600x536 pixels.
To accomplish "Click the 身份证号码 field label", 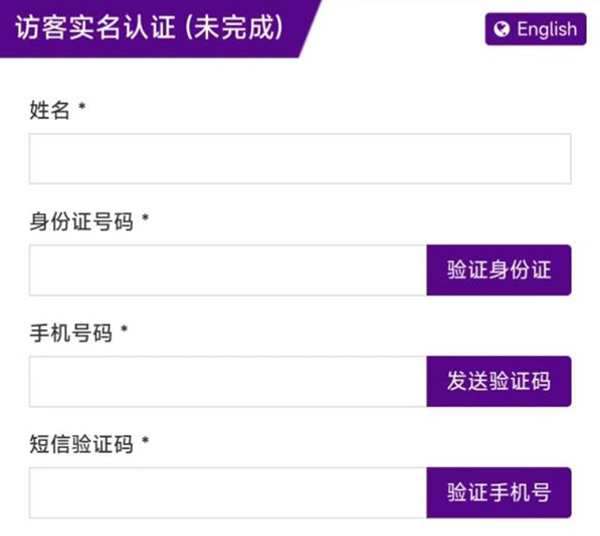I will pos(81,221).
